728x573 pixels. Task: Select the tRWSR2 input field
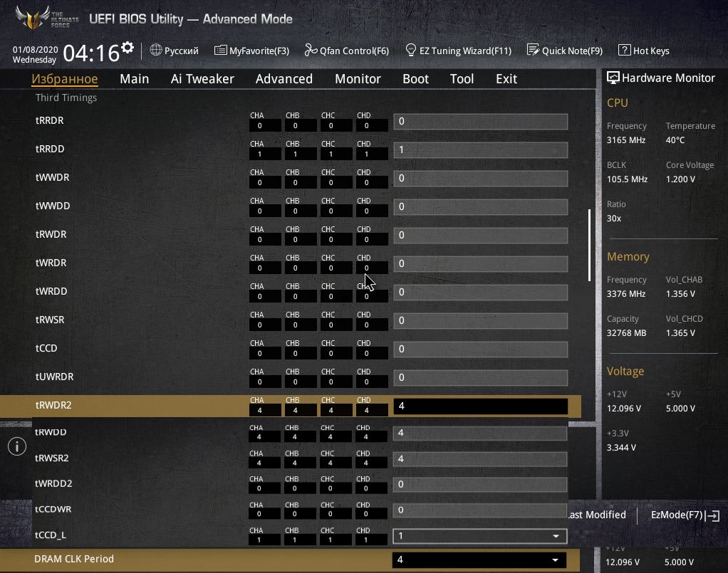coord(480,459)
